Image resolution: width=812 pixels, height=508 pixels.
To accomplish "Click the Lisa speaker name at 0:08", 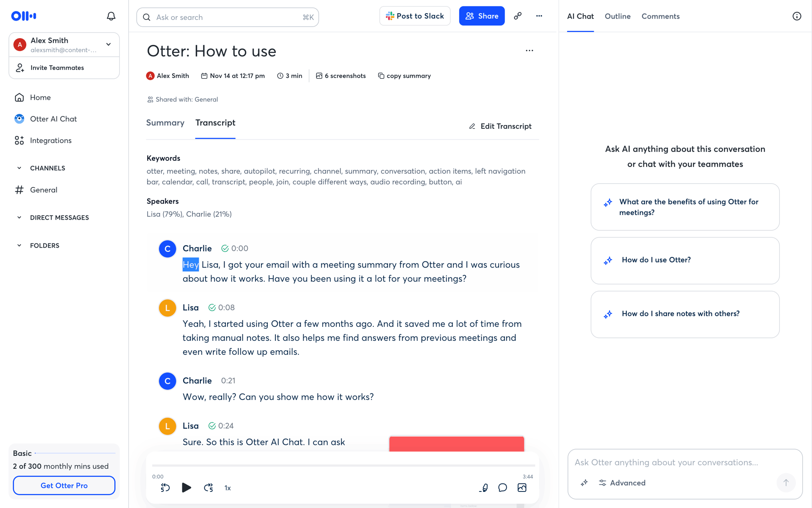I will tap(191, 308).
